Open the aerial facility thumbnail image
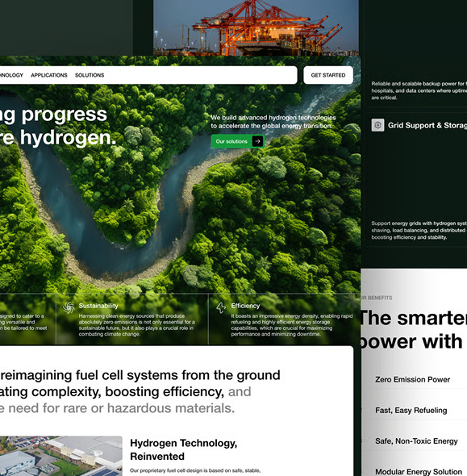The height and width of the screenshot is (476, 467). pyautogui.click(x=61, y=456)
